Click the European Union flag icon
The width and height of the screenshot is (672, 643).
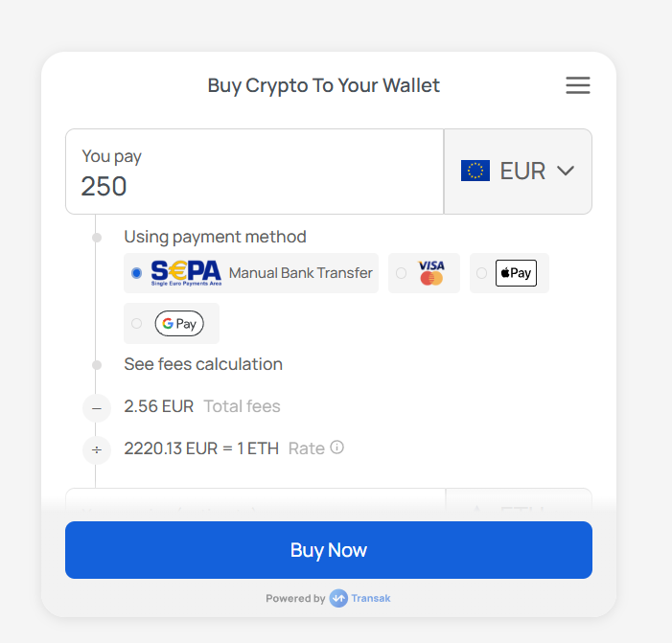click(x=475, y=171)
